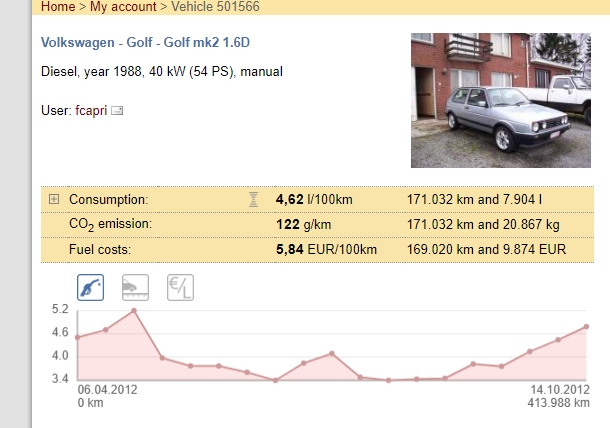Click the first chart data point

tap(77, 337)
